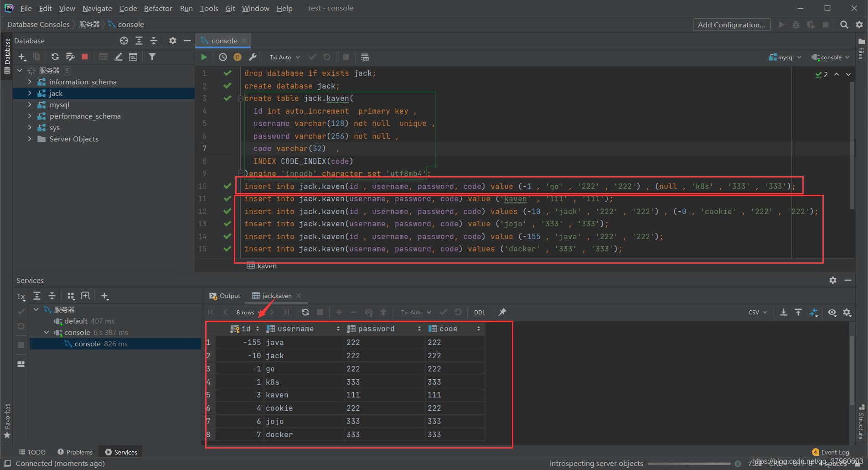
Task: Click Add Configuration button
Action: click(x=732, y=25)
